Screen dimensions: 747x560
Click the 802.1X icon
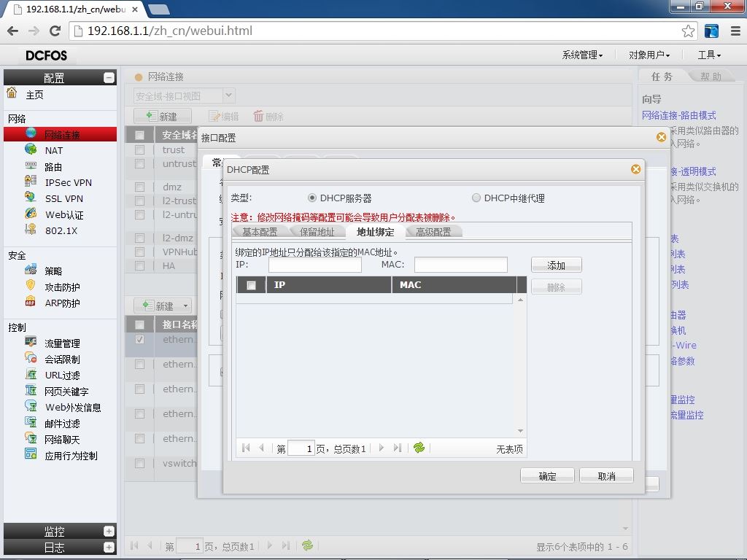(31, 229)
